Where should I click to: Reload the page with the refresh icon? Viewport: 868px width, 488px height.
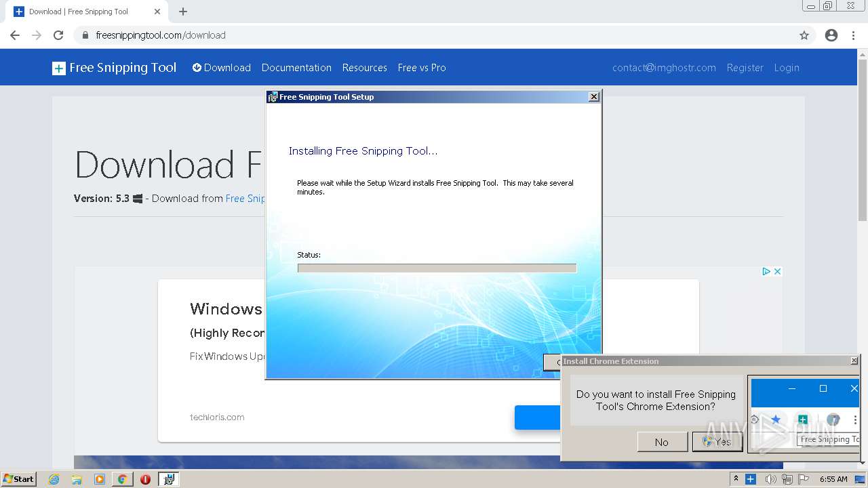[58, 35]
